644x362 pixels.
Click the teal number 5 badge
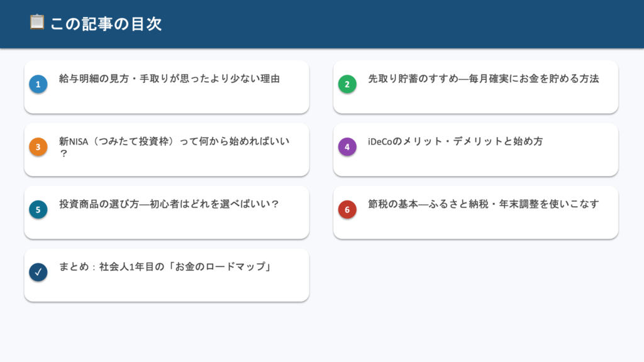point(38,210)
